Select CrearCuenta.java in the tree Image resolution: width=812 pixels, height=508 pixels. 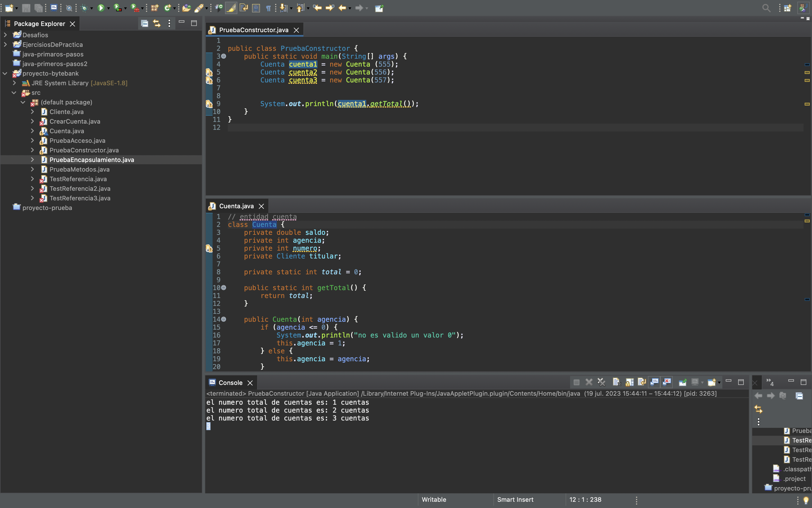click(x=75, y=121)
